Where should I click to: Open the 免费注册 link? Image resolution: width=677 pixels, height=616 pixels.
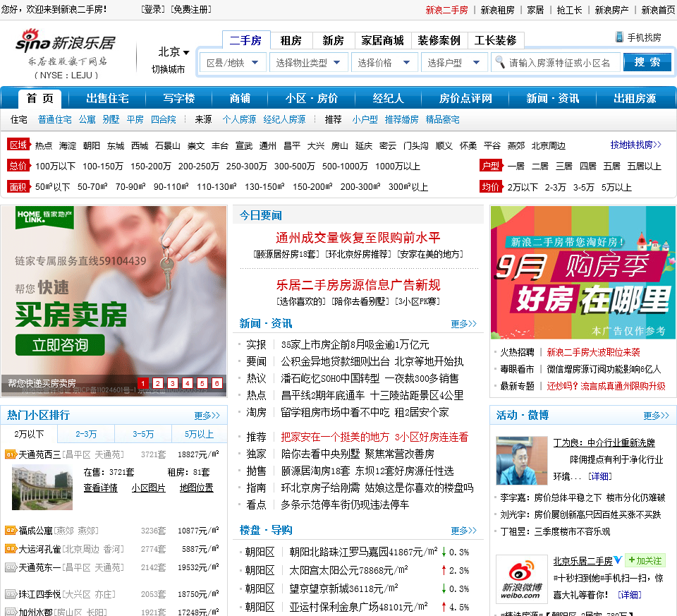point(191,9)
